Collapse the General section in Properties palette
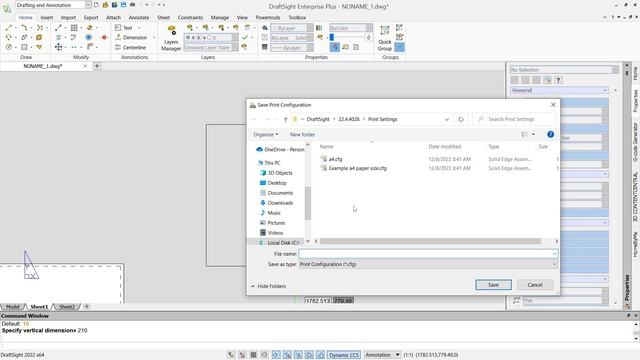The image size is (640, 360). pyautogui.click(x=605, y=90)
